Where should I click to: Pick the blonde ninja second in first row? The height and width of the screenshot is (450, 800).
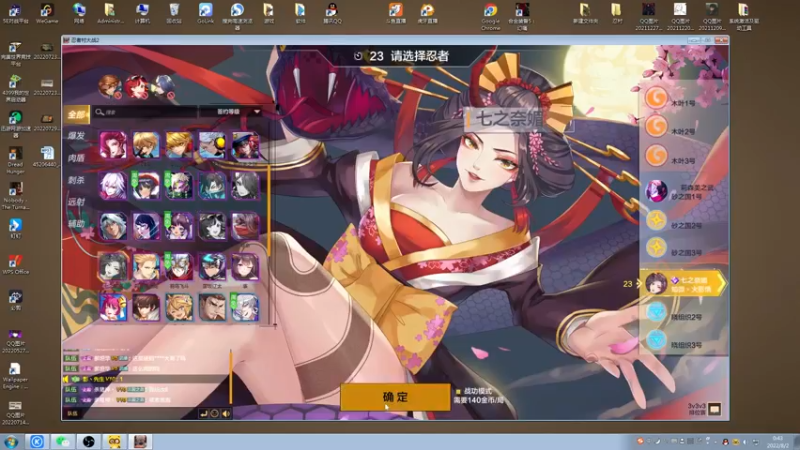coord(146,145)
